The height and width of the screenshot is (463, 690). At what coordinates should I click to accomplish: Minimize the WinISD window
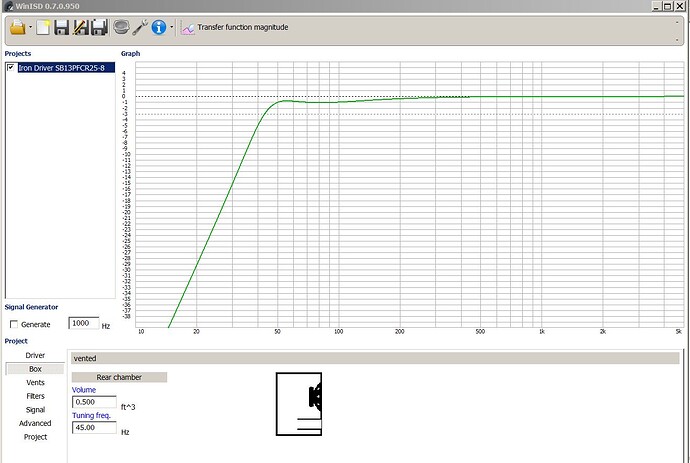click(x=657, y=6)
